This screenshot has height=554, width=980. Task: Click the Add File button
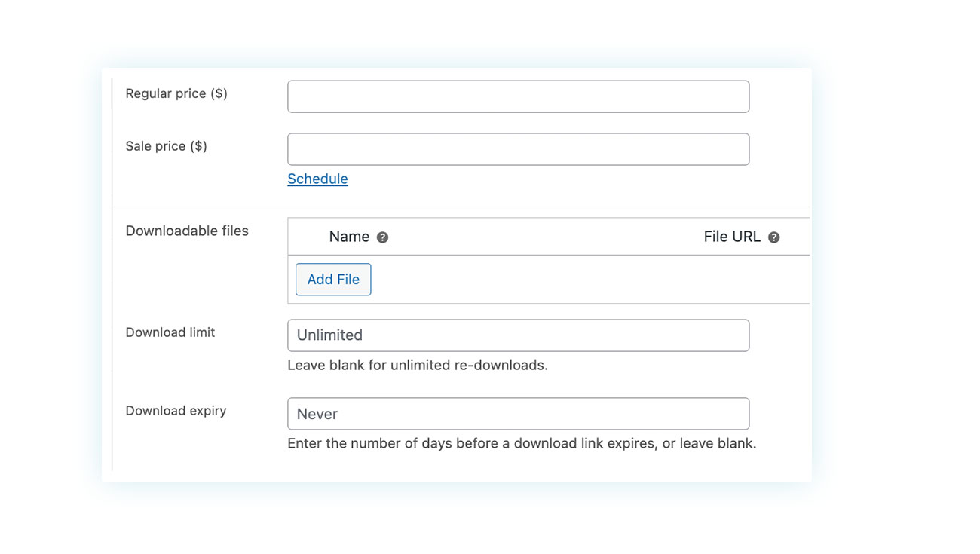(x=333, y=280)
